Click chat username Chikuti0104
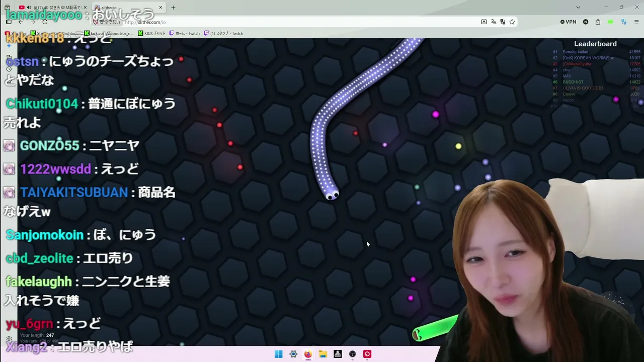Image resolution: width=644 pixels, height=362 pixels. pyautogui.click(x=42, y=104)
